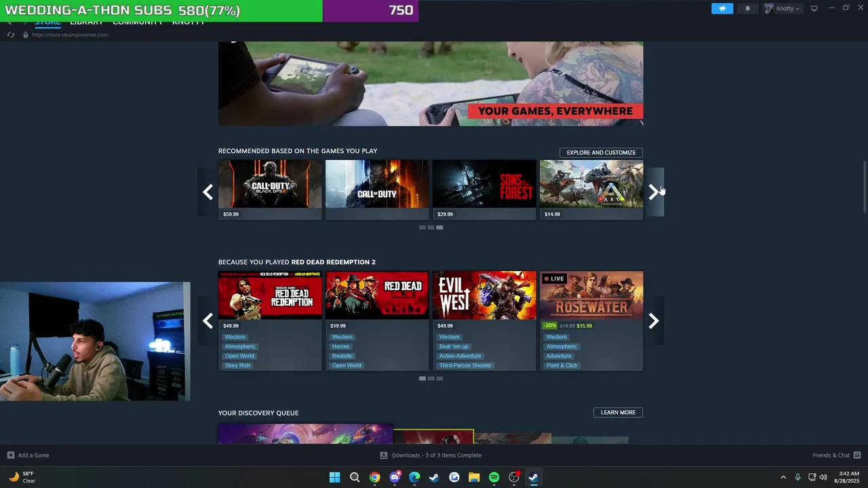Move the Red Dead Redemption 2 carousel left

tap(208, 321)
